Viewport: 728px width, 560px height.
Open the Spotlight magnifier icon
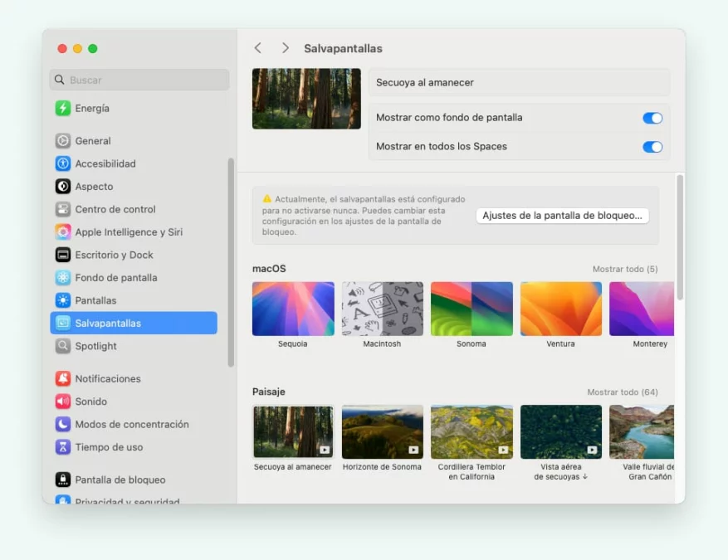tap(63, 346)
